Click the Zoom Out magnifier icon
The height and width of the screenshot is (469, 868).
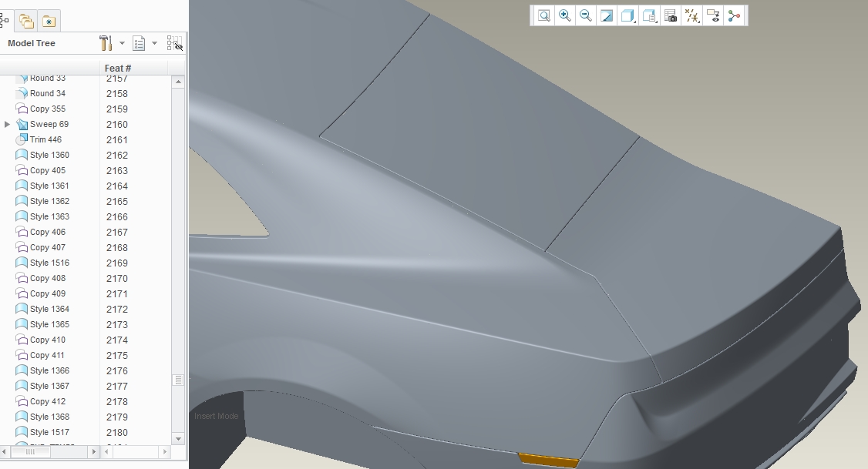586,15
